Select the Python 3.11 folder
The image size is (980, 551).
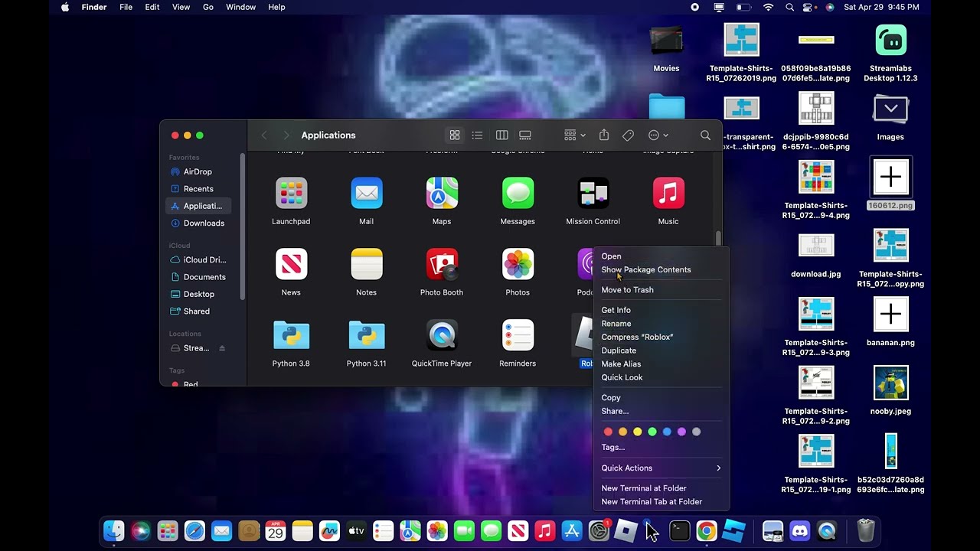(366, 336)
